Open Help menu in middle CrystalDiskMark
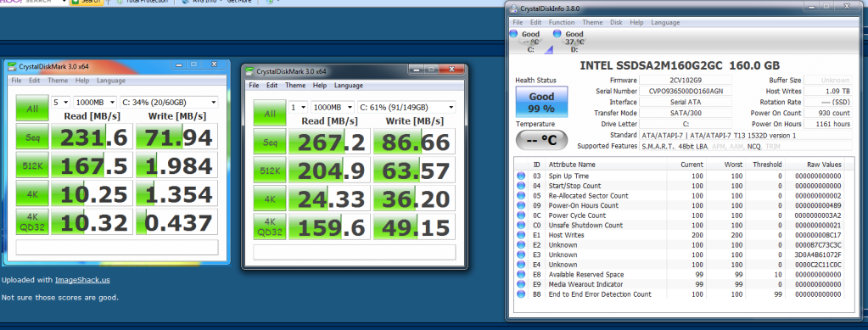This screenshot has height=330, width=868. click(x=319, y=86)
